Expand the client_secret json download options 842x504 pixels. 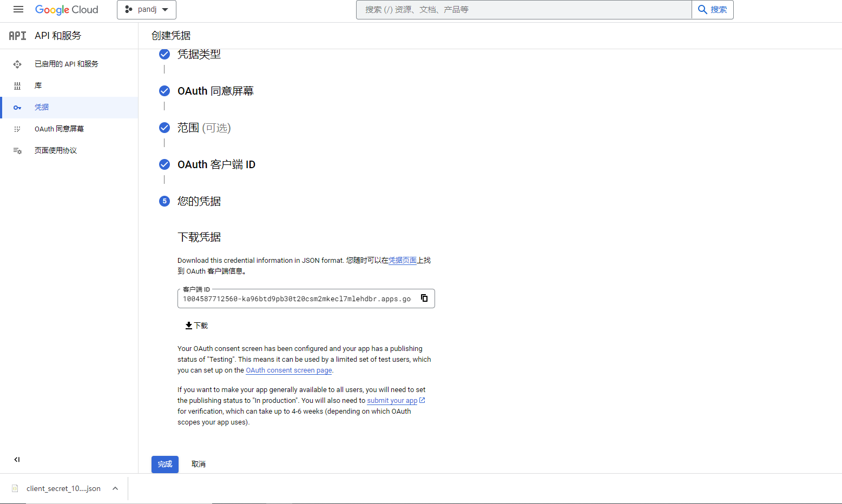click(x=115, y=488)
